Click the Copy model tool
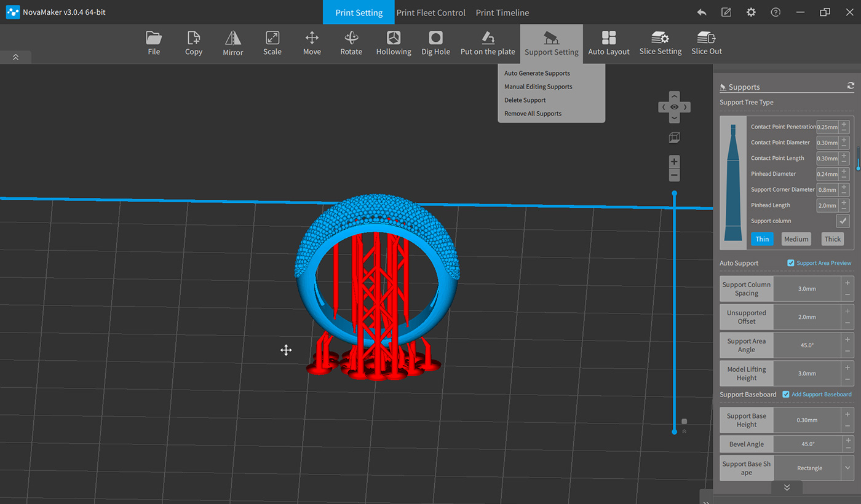This screenshot has width=861, height=504. [194, 44]
